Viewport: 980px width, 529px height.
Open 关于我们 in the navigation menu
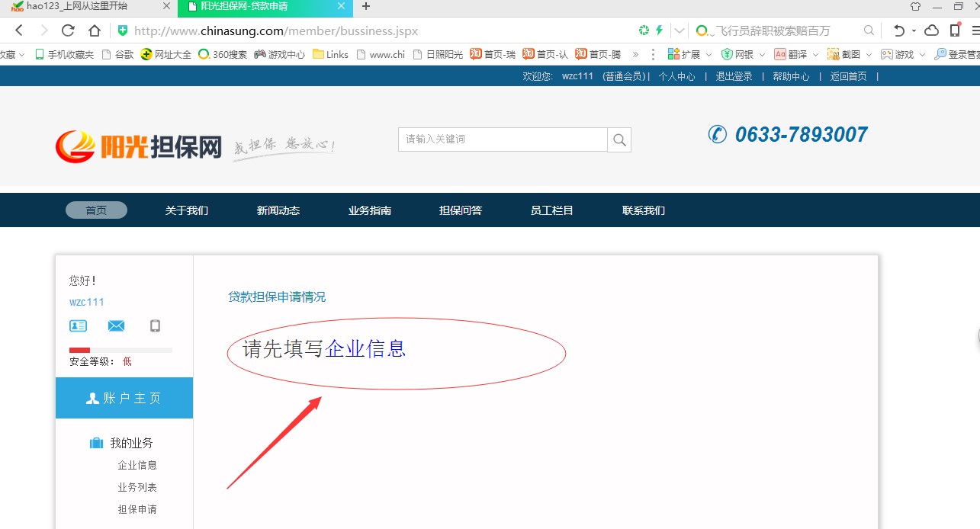pyautogui.click(x=187, y=210)
